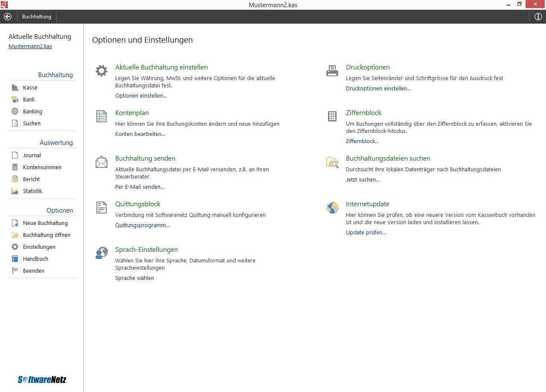
Task: Click the Bericht folder icon
Action: 15,179
